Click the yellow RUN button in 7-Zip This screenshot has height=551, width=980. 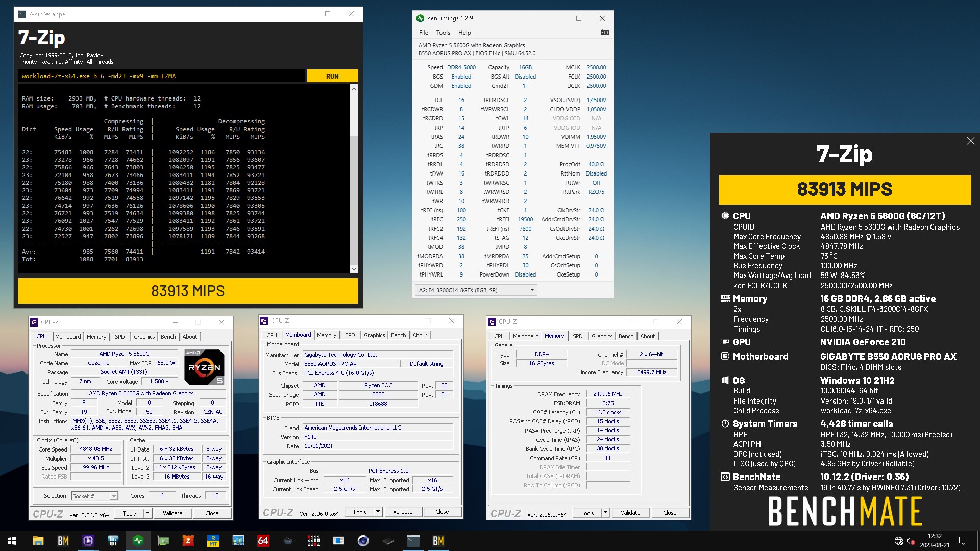tap(332, 76)
